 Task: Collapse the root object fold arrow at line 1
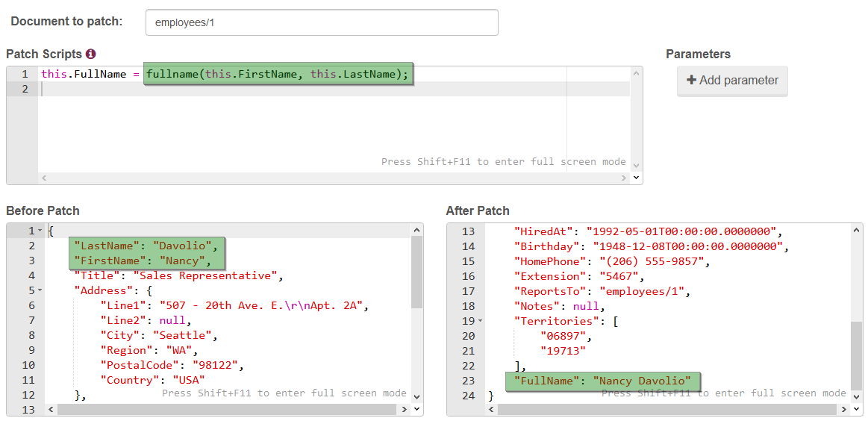40,231
